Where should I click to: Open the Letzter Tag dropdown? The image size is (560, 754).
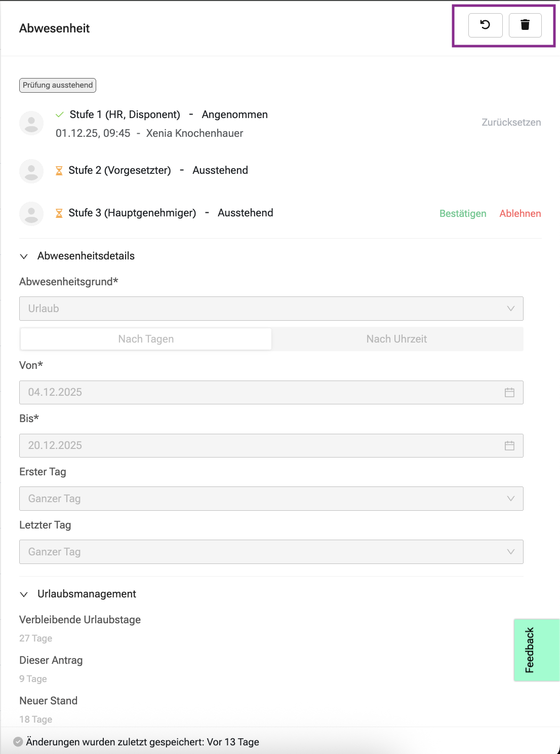pyautogui.click(x=271, y=552)
